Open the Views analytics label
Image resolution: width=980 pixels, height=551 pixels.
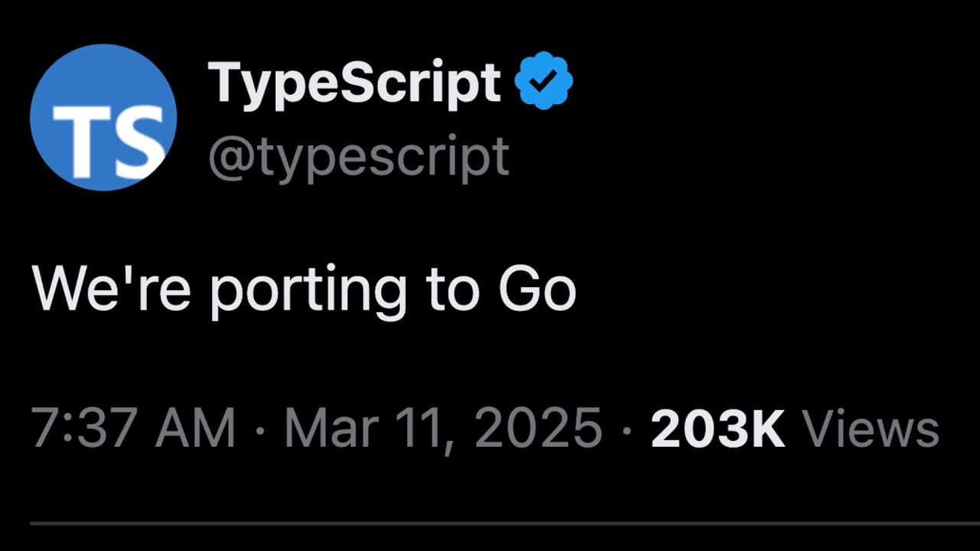point(870,429)
